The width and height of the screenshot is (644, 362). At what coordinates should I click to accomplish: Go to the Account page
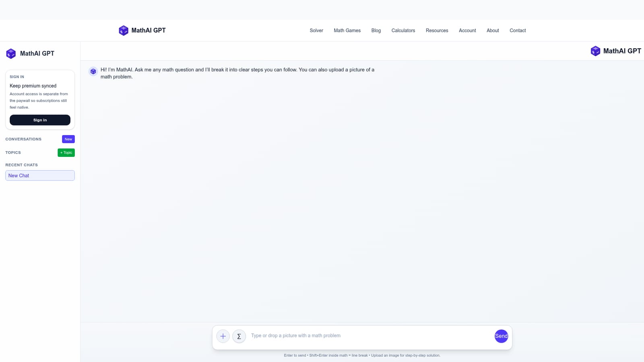pos(467,31)
